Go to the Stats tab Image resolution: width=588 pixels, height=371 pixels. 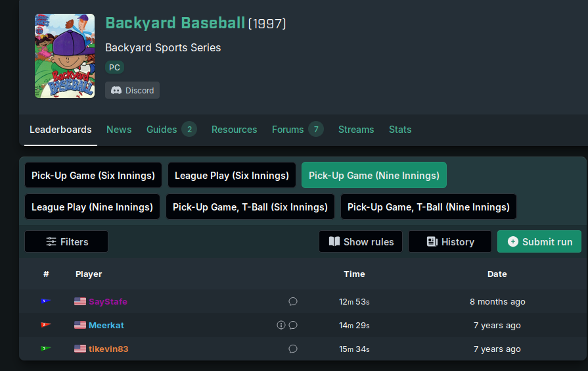click(x=399, y=130)
